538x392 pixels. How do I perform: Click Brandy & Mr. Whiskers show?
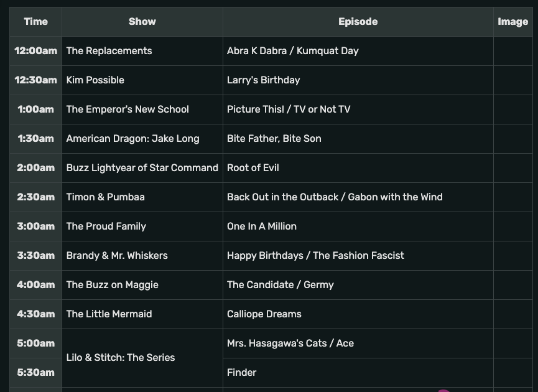coord(117,255)
